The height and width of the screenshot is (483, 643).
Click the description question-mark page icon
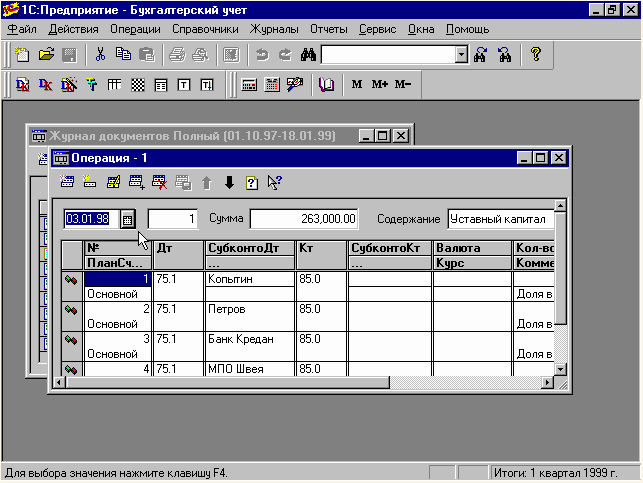(x=252, y=182)
